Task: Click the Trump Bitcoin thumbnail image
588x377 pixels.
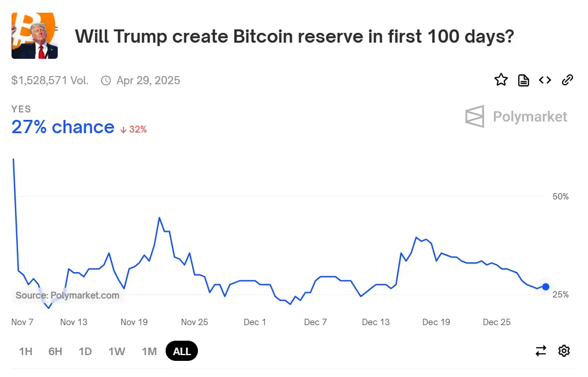Action: 34,35
